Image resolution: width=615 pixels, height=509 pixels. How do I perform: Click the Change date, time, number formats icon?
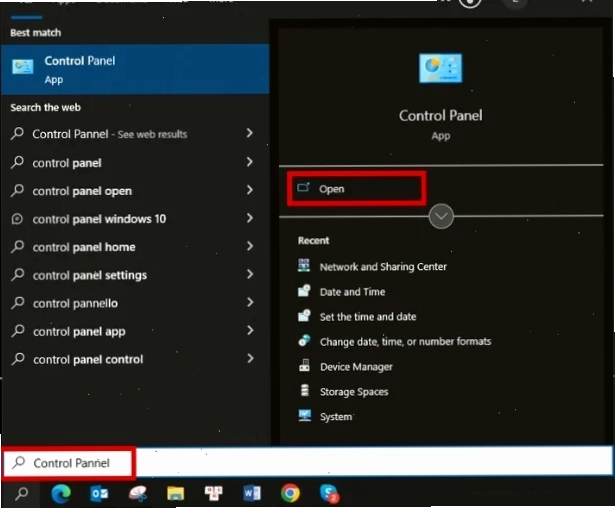pyautogui.click(x=304, y=340)
